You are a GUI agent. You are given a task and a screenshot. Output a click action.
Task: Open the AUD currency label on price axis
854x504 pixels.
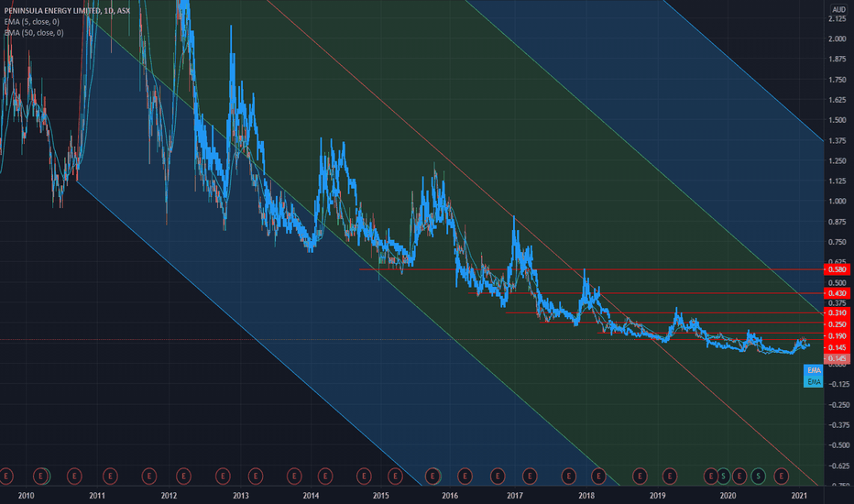point(838,9)
